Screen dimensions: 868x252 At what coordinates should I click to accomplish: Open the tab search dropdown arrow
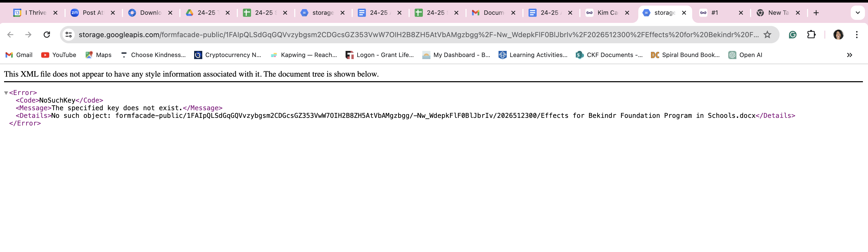click(x=858, y=13)
